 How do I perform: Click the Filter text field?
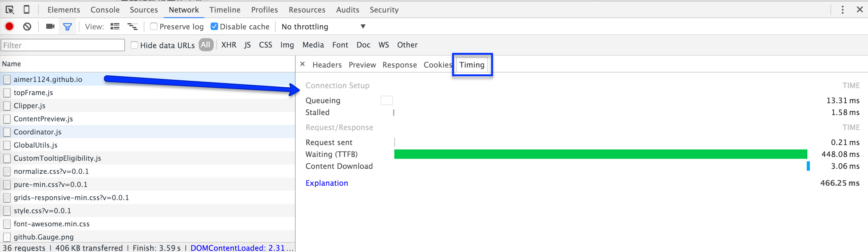63,45
